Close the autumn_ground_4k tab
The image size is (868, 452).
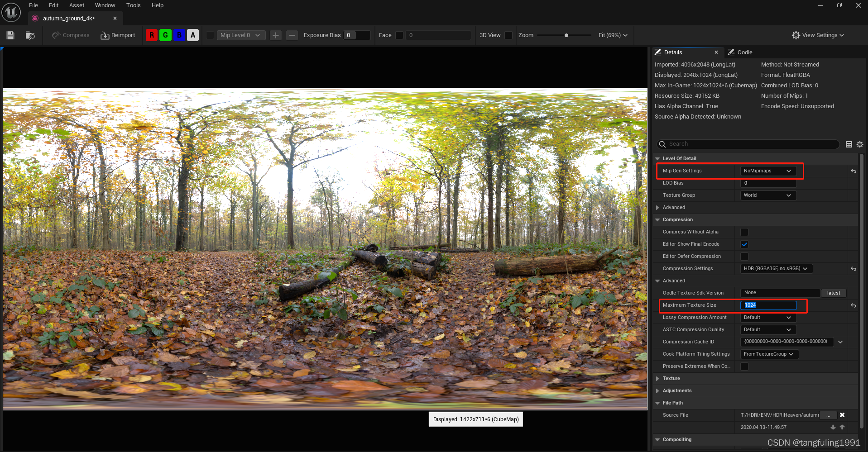click(115, 19)
